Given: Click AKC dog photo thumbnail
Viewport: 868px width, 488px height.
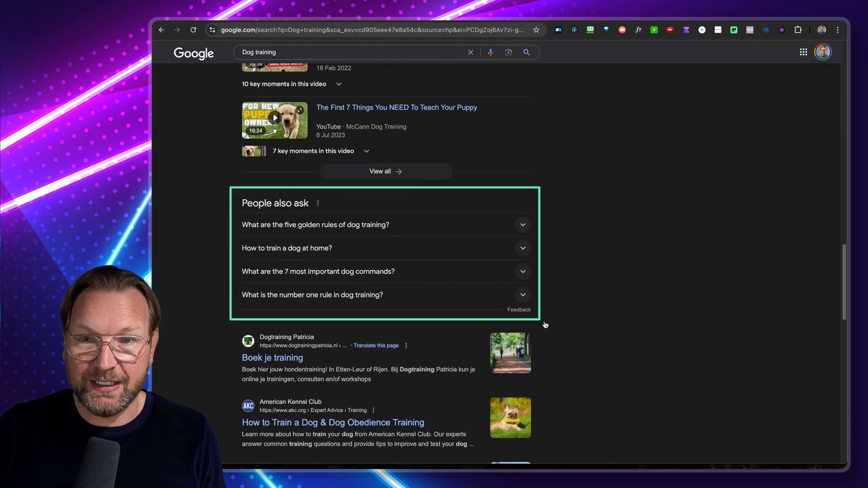Looking at the screenshot, I should 510,418.
